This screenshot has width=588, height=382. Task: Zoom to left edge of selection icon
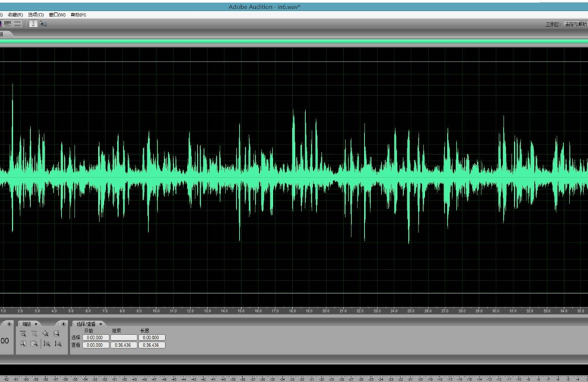tap(23, 344)
